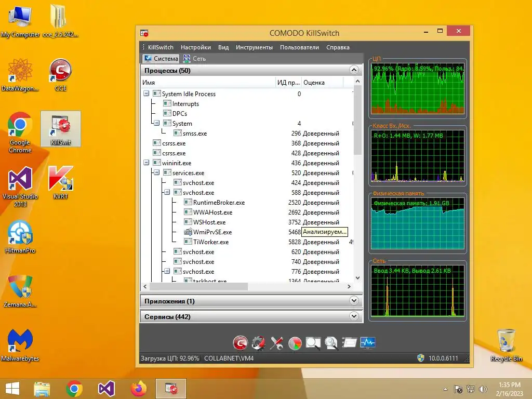Open the DataWagon desktop shortcut
This screenshot has width=532, height=399.
20,75
